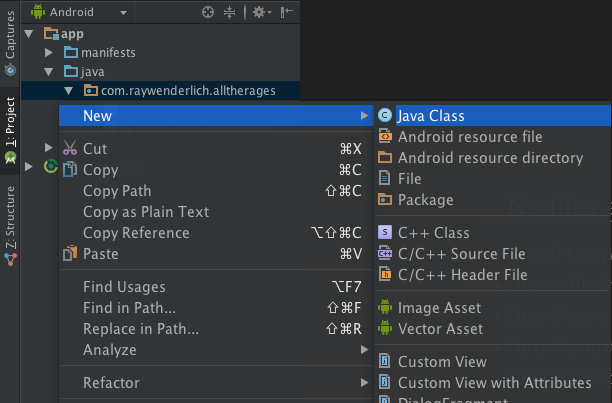Collapse the app module tree node
The height and width of the screenshot is (403, 612).
pyautogui.click(x=28, y=34)
